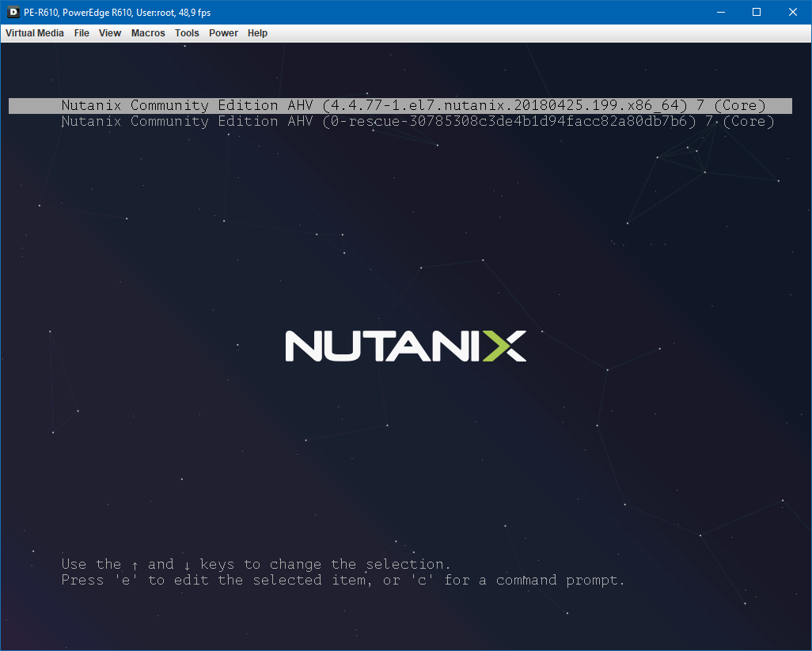
Task: Click the 'Use the ↑ and ↓ keys' hint text
Action: [x=256, y=564]
